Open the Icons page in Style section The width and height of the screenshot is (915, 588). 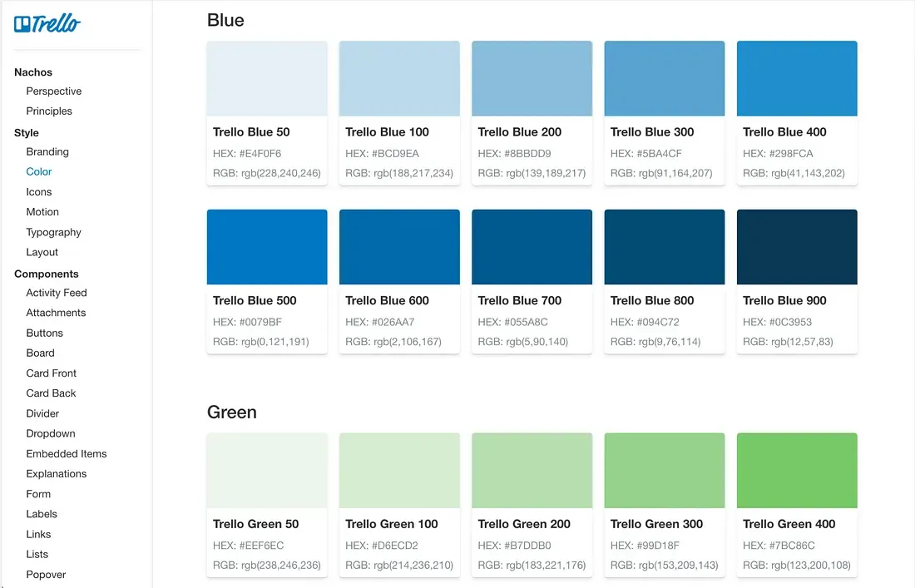38,191
